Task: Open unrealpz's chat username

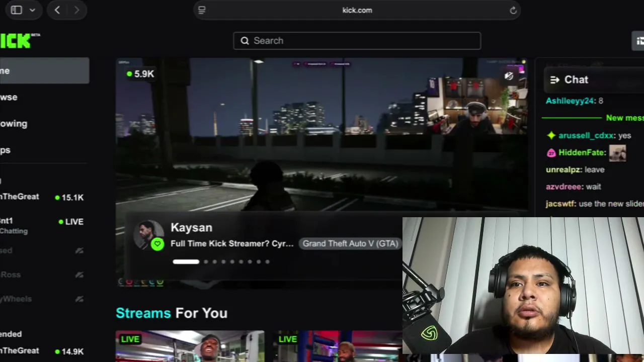Action: click(x=564, y=169)
